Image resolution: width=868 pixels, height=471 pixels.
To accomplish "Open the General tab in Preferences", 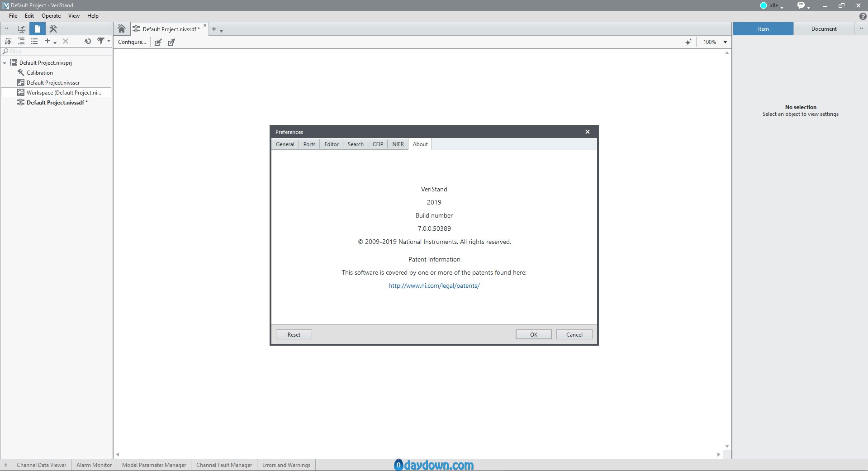I will tap(285, 144).
